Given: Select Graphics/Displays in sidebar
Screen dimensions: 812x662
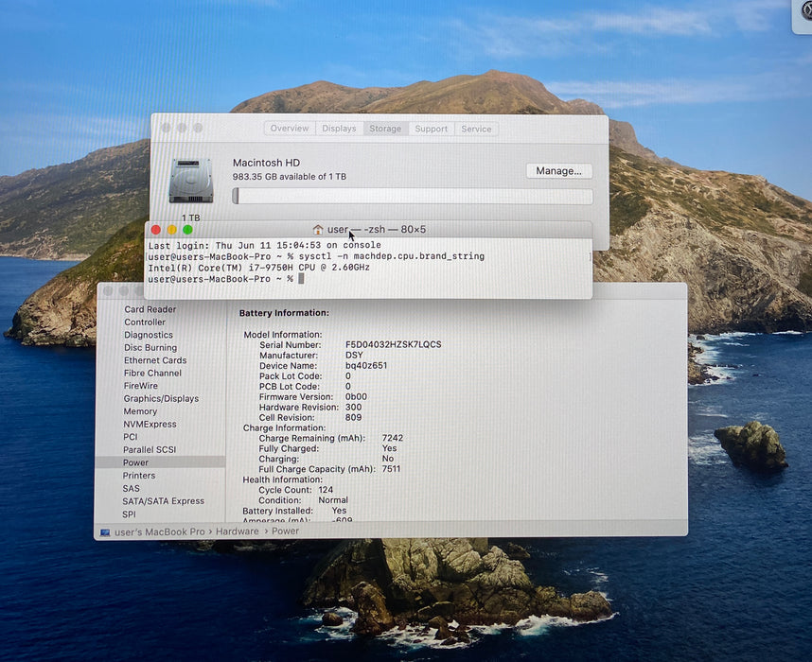Looking at the screenshot, I should tap(161, 398).
